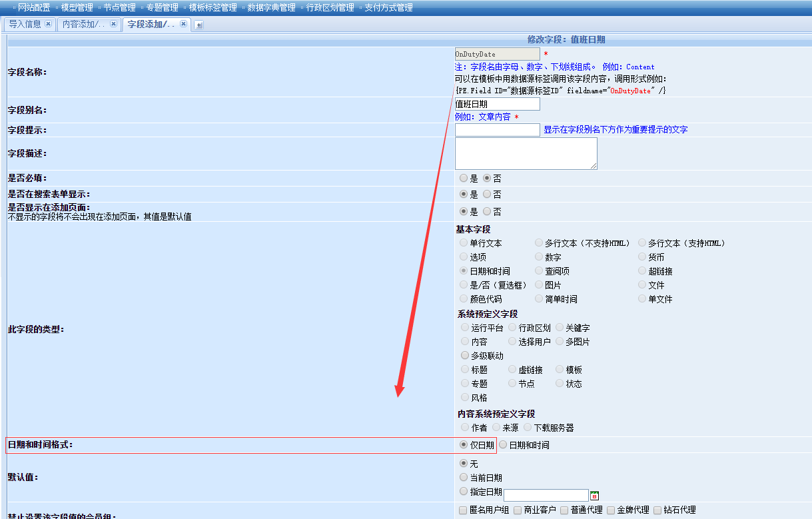The image size is (812, 519).
Task: Tick the 钻石代理 checkbox
Action: pyautogui.click(x=658, y=510)
